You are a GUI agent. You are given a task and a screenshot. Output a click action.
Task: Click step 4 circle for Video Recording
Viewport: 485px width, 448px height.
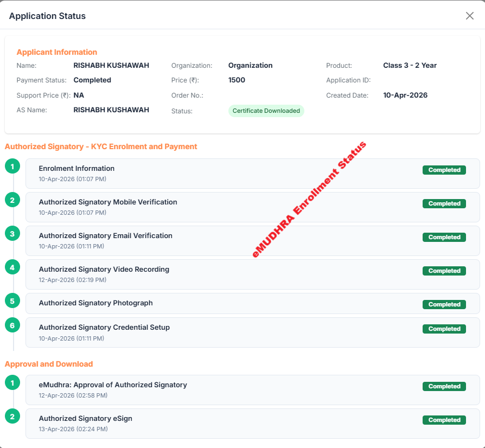pos(12,267)
